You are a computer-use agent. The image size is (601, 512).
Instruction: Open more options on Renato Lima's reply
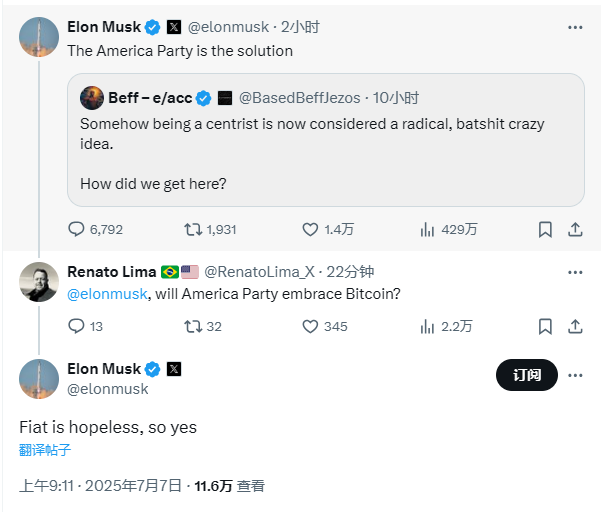point(575,272)
